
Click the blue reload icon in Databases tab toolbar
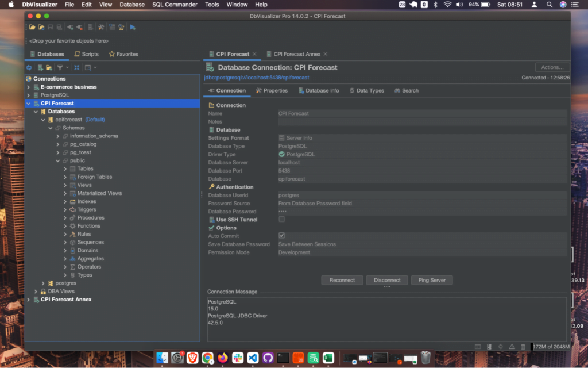(29, 68)
